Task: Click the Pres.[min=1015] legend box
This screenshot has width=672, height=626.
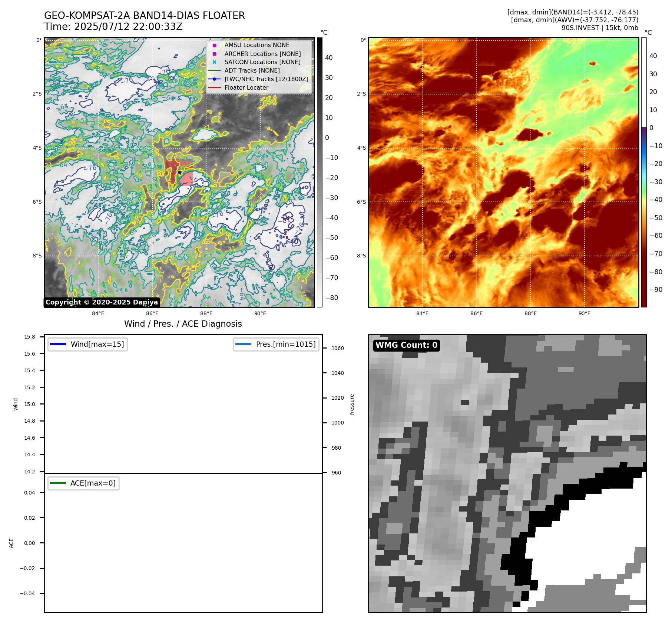Action: (x=276, y=344)
